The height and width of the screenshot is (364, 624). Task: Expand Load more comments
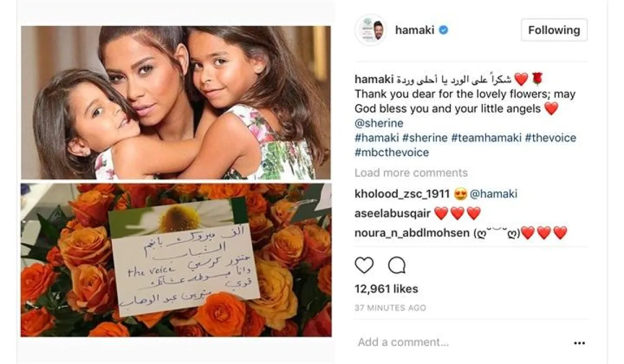[x=411, y=173]
